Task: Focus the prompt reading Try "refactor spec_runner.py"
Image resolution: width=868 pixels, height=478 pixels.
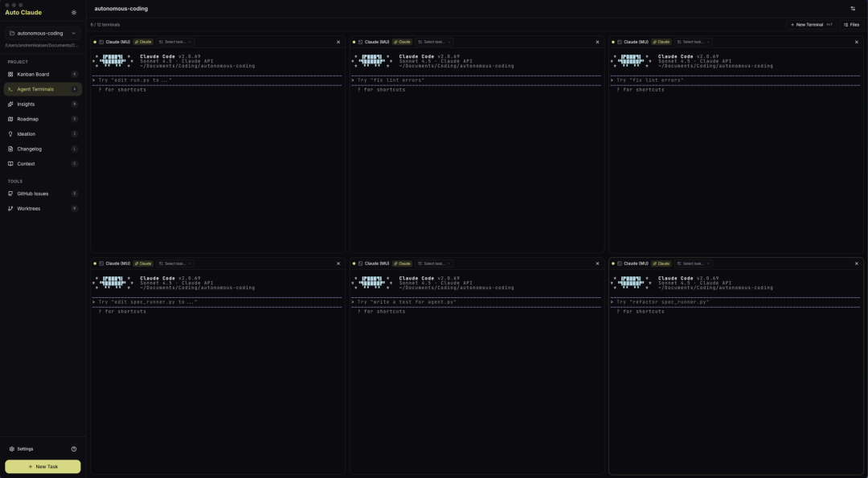Action: point(735,302)
